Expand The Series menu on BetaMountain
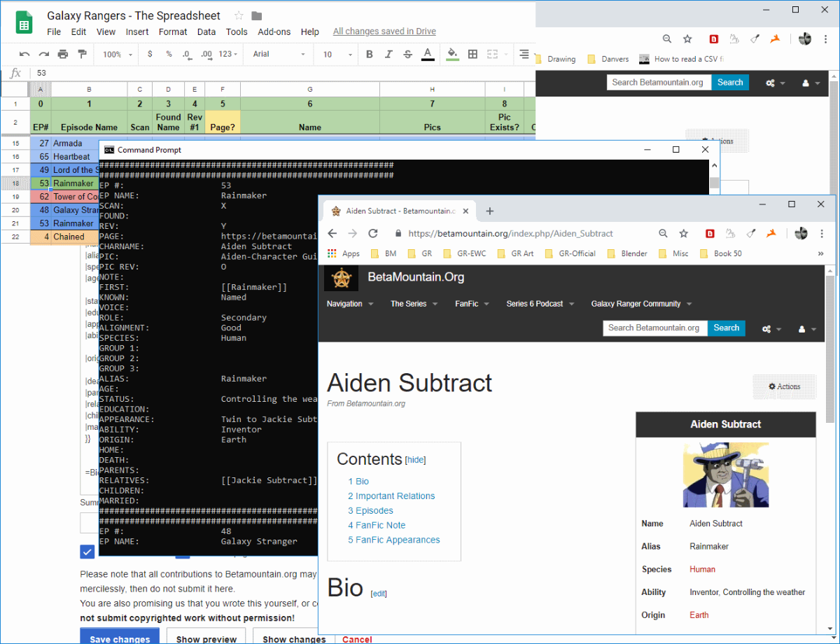The image size is (840, 644). pyautogui.click(x=414, y=304)
